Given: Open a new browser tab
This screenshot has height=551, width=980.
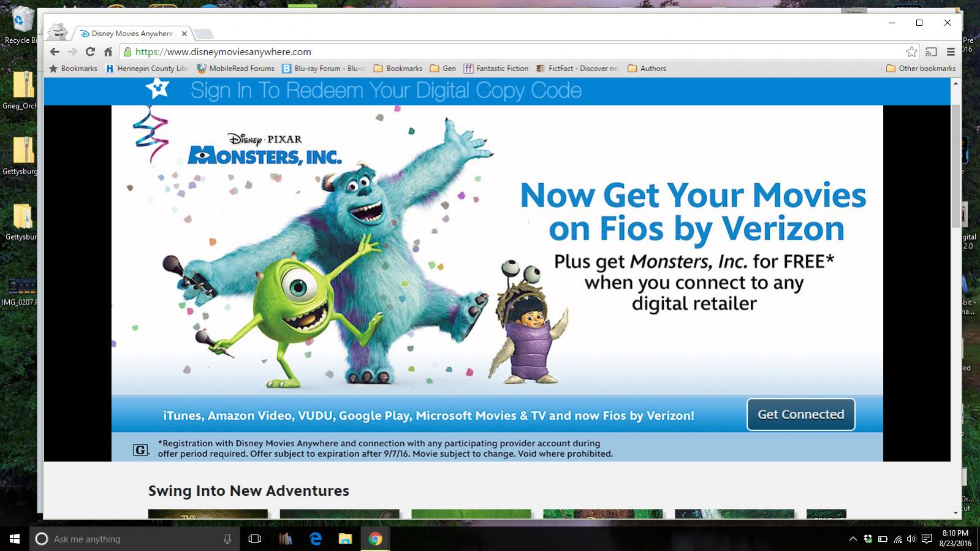Looking at the screenshot, I should click(x=204, y=34).
